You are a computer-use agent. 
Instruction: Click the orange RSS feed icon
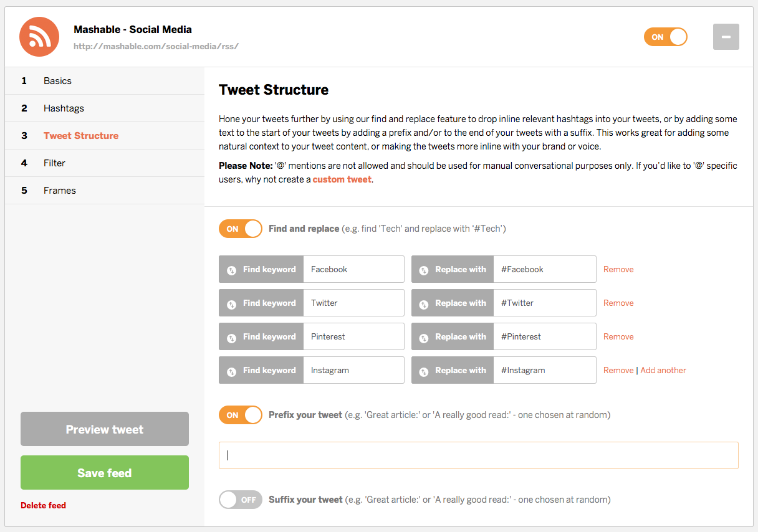39,37
